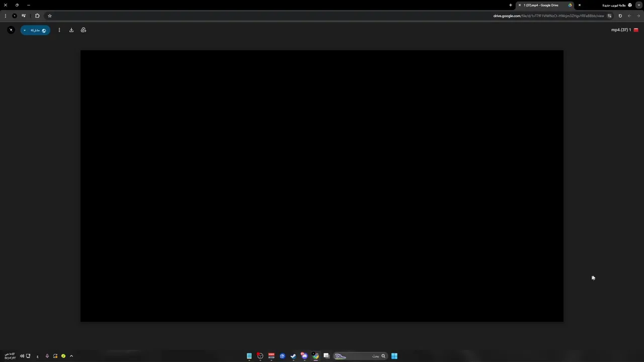Click the red video file type icon
The width and height of the screenshot is (644, 362).
636,30
